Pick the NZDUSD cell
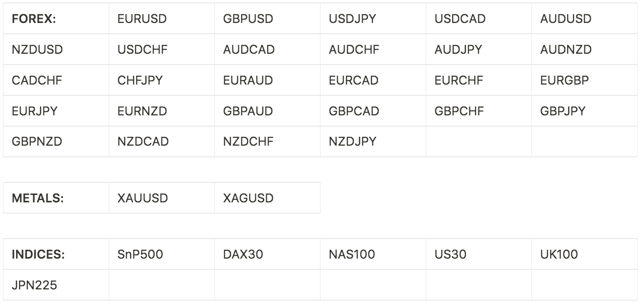The image size is (644, 307). click(56, 49)
